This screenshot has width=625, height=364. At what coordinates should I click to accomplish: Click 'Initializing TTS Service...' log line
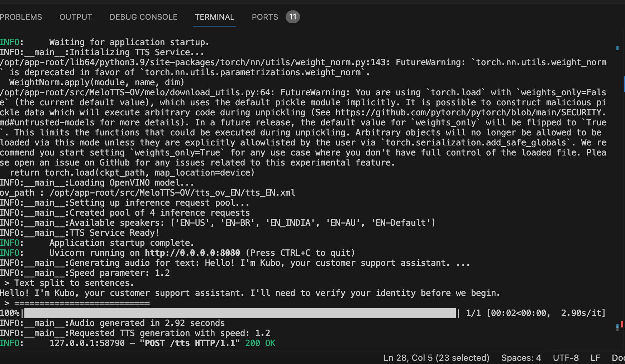(x=102, y=52)
